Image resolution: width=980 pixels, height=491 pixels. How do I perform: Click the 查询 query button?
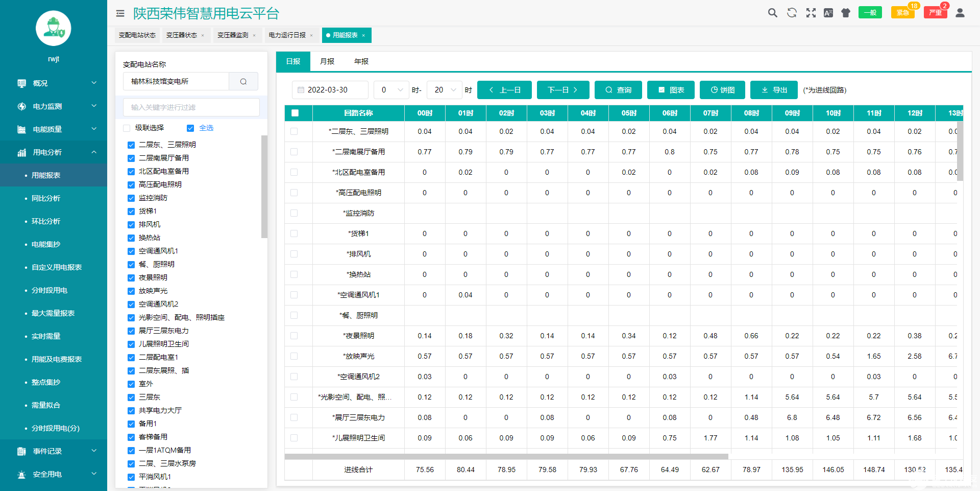click(x=618, y=90)
